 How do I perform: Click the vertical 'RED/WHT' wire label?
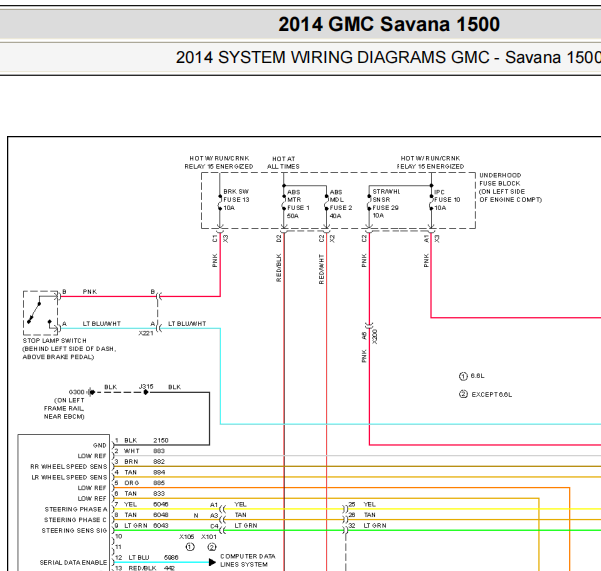tap(321, 269)
